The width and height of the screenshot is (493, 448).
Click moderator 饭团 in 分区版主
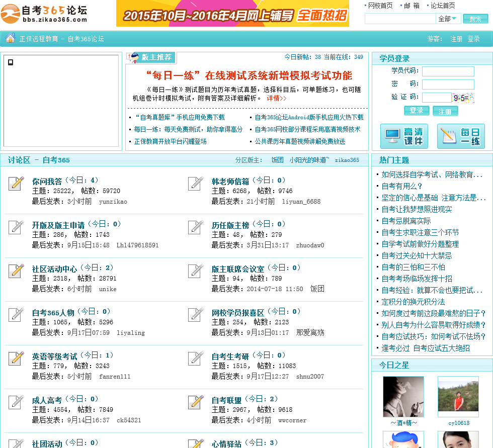(277, 160)
